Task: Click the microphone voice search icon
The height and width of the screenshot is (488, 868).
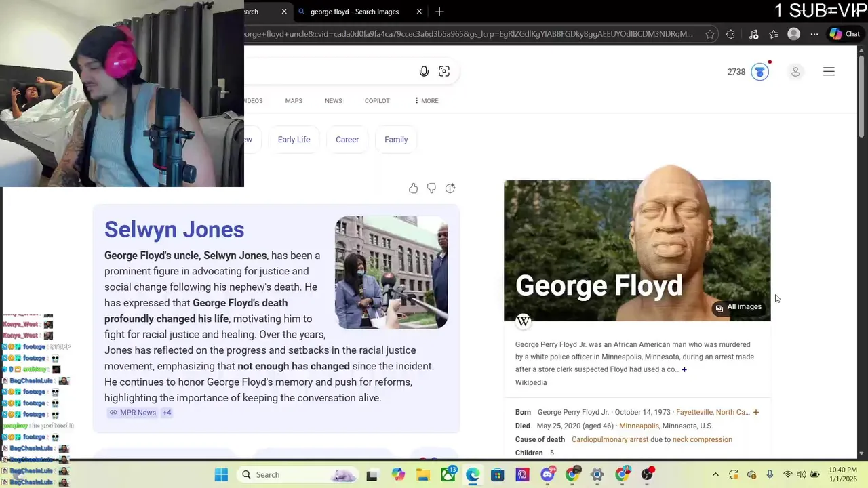Action: point(424,71)
